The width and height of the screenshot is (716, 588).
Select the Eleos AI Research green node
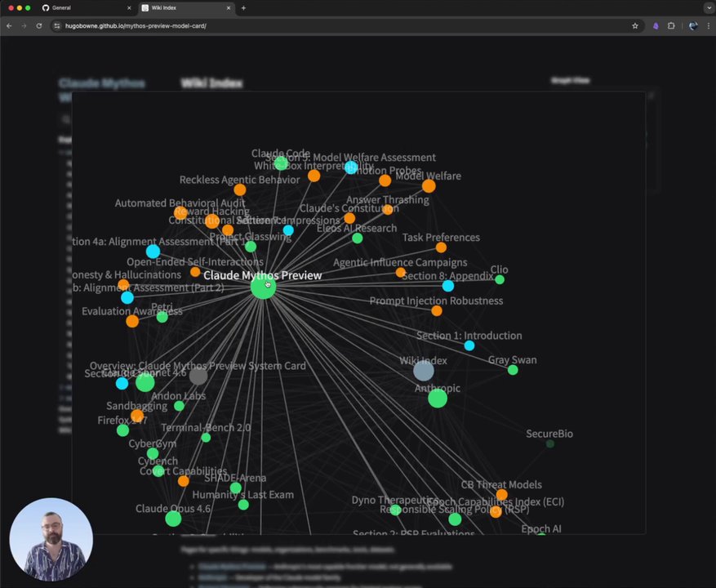(x=357, y=238)
